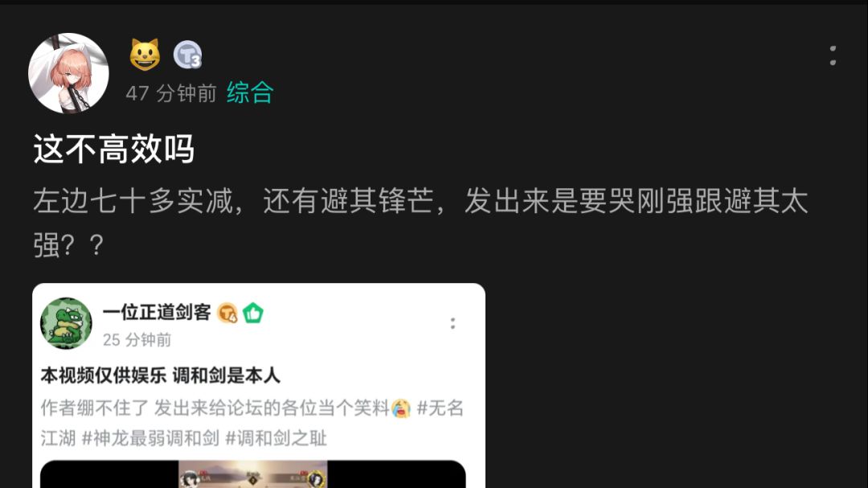Click the crying emoji in the quoted post
Image resolution: width=868 pixels, height=488 pixels.
click(401, 408)
